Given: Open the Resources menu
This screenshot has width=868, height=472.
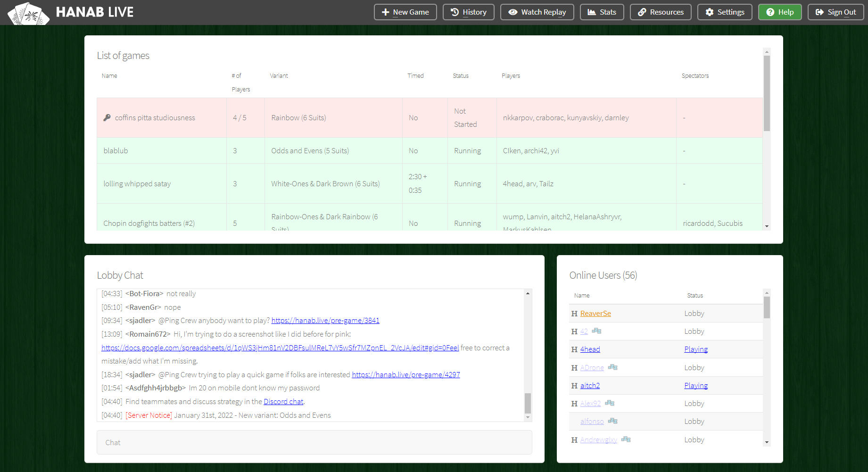Looking at the screenshot, I should point(661,12).
